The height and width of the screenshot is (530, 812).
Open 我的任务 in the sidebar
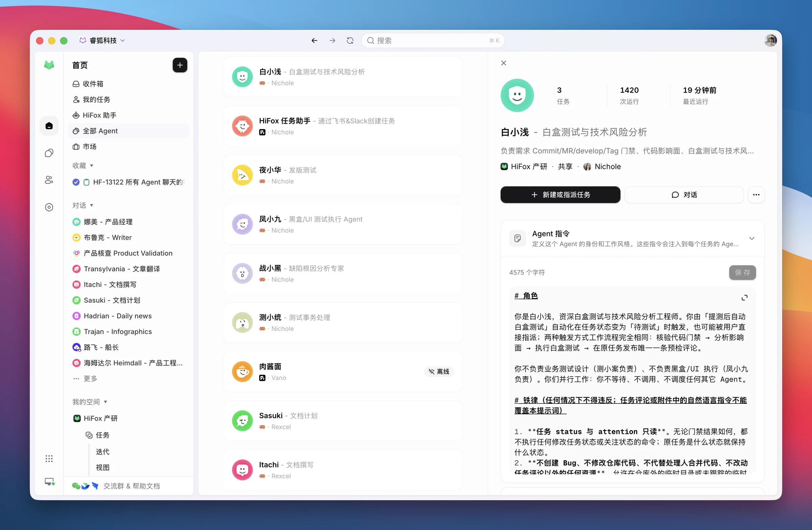click(128, 100)
